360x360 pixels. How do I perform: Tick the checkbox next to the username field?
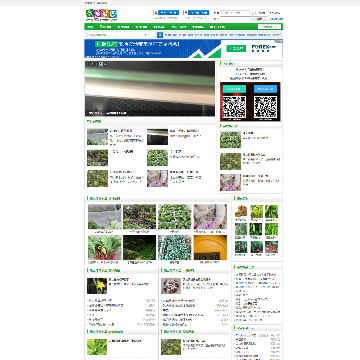[253, 13]
